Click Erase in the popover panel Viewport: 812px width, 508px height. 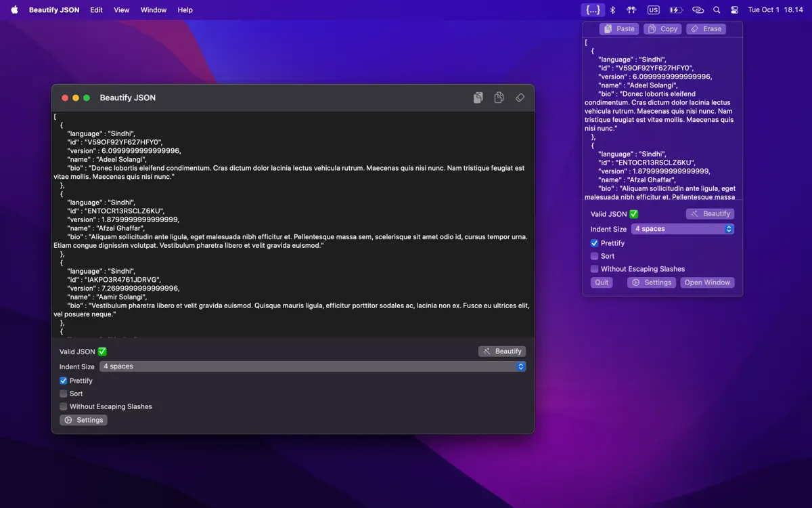tap(706, 29)
